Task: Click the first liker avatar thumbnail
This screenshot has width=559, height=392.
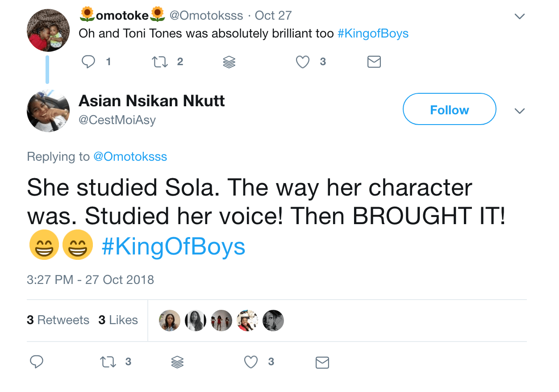Action: (170, 321)
